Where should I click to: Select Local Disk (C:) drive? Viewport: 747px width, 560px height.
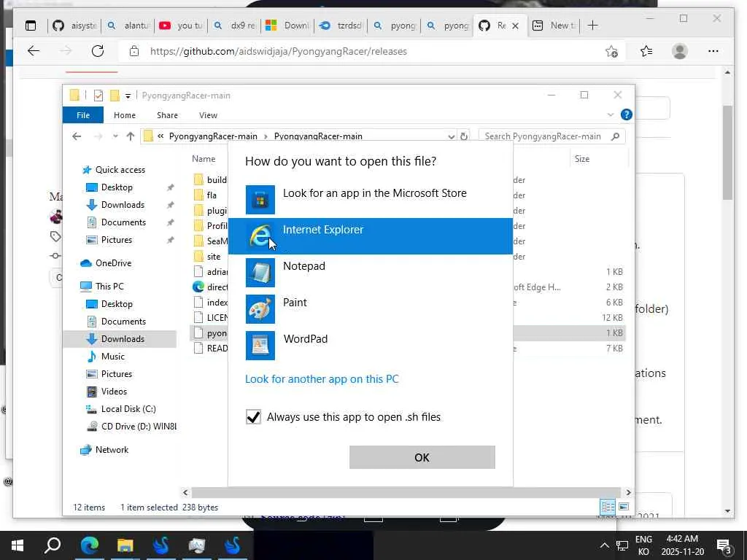point(128,409)
